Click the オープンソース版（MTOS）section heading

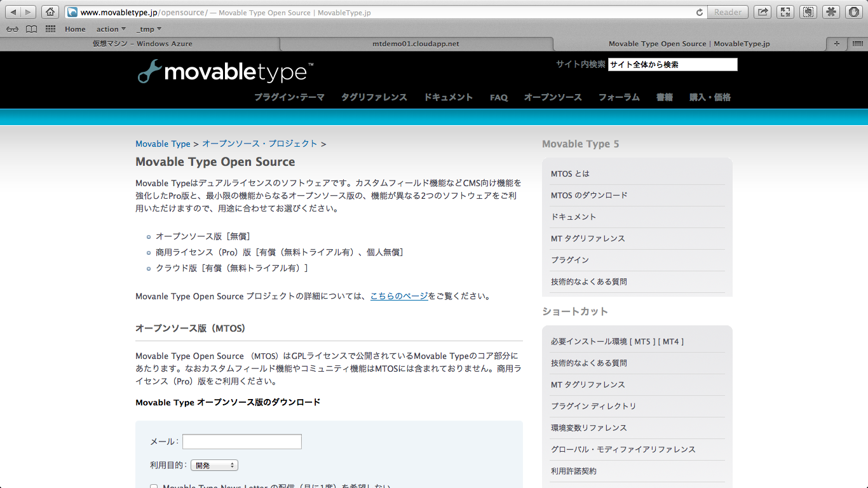[191, 329]
